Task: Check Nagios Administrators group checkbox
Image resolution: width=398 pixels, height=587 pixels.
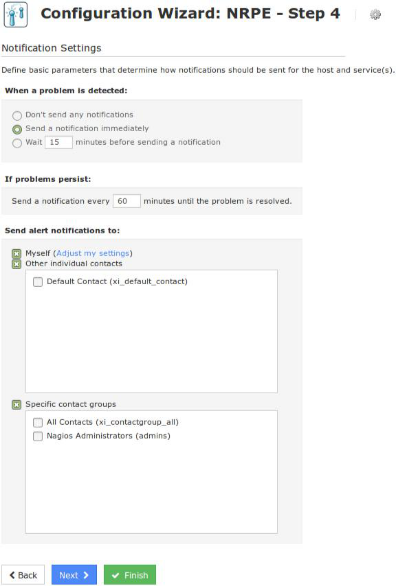Action: 38,436
